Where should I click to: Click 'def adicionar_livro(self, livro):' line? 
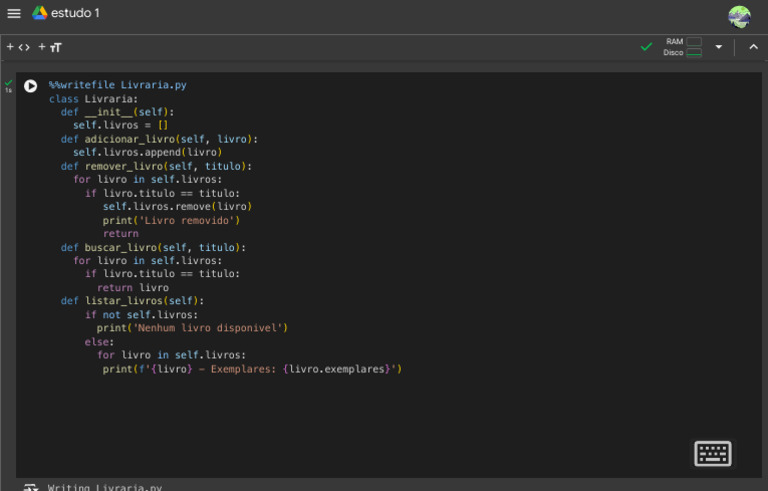click(159, 139)
